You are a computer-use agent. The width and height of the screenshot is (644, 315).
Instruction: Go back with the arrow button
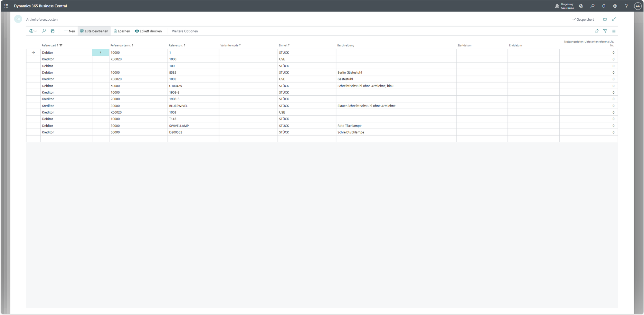(18, 19)
